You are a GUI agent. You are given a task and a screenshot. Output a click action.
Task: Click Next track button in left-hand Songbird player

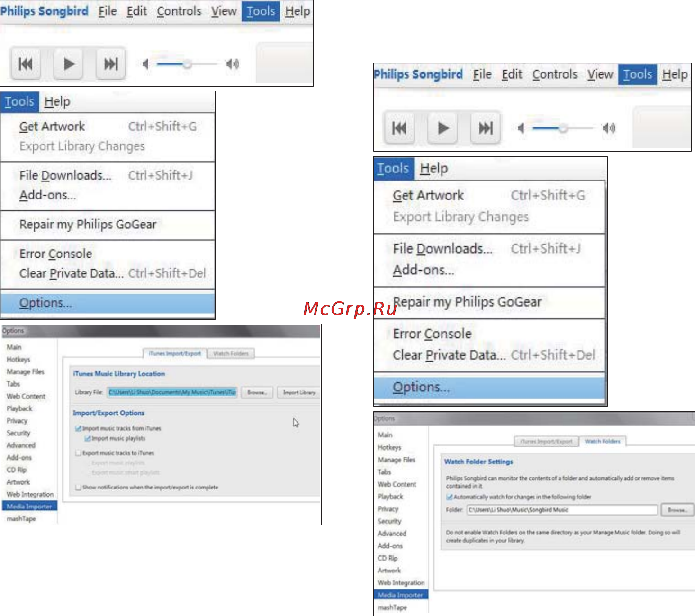111,63
